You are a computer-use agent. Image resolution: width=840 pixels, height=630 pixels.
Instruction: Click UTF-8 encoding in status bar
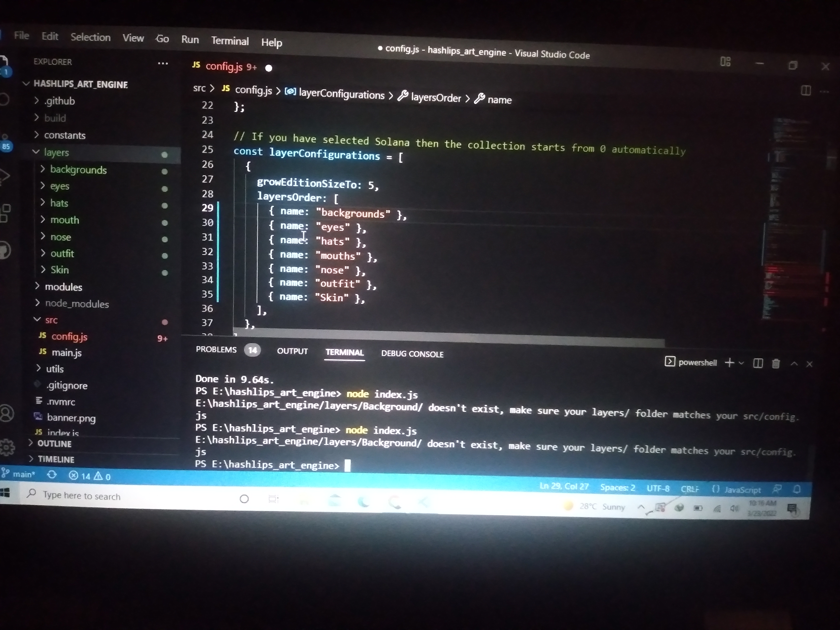tap(658, 488)
